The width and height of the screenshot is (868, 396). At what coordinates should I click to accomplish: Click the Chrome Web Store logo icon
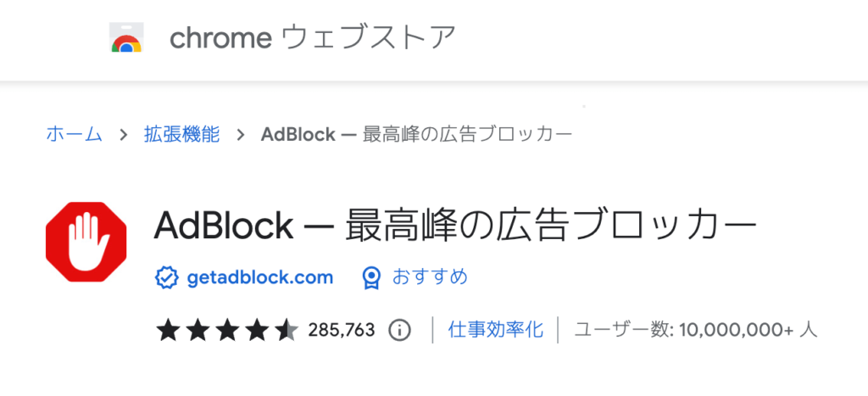126,37
